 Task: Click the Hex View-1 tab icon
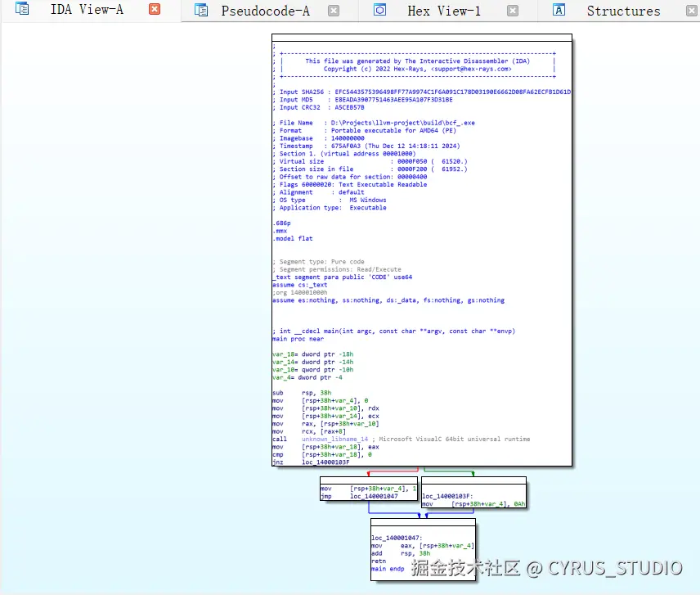(379, 10)
